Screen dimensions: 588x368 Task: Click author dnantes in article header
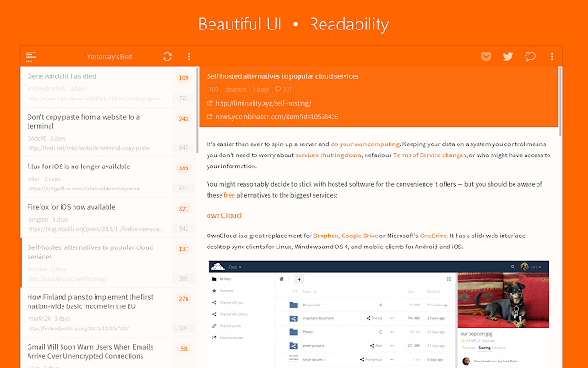[x=236, y=89]
